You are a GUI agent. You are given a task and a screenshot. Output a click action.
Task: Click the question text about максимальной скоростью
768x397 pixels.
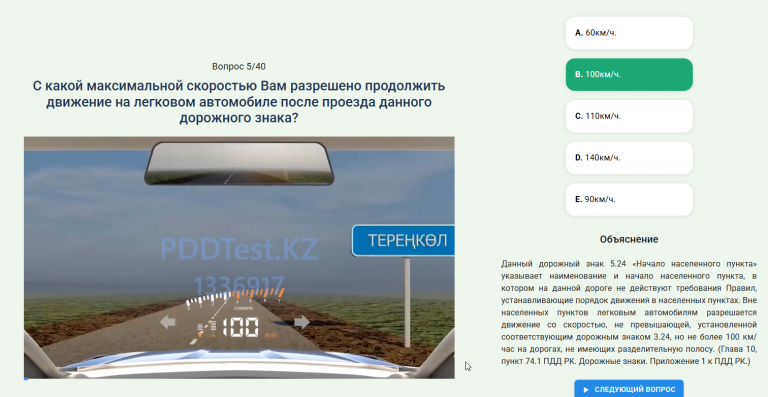point(239,102)
